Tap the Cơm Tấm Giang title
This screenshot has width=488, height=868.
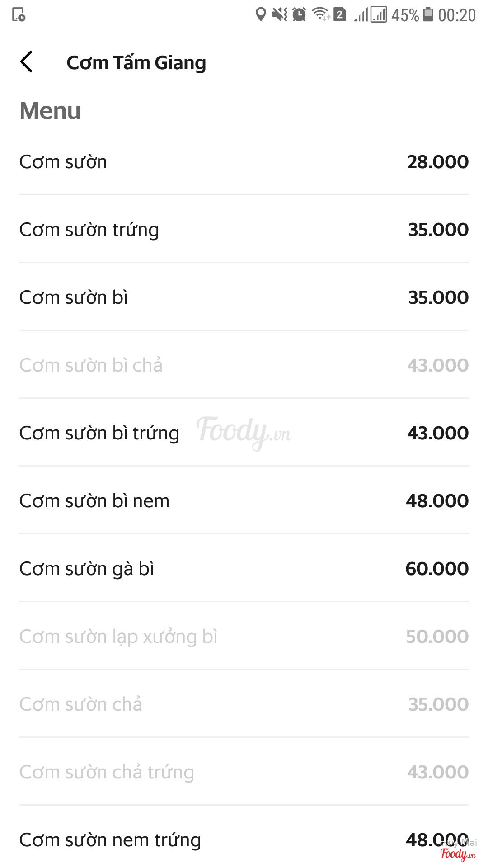click(x=136, y=62)
